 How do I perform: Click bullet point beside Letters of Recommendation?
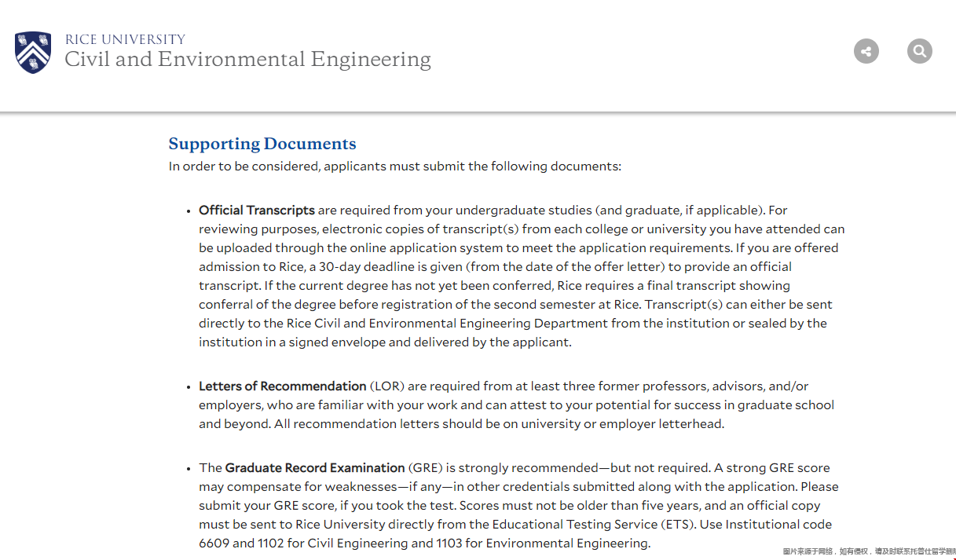[x=189, y=387]
